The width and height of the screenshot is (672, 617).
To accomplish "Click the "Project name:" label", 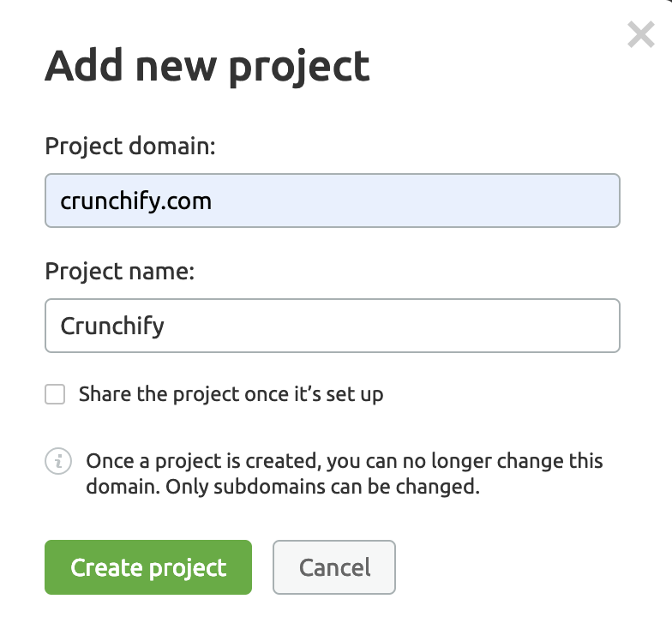I will pos(120,272).
